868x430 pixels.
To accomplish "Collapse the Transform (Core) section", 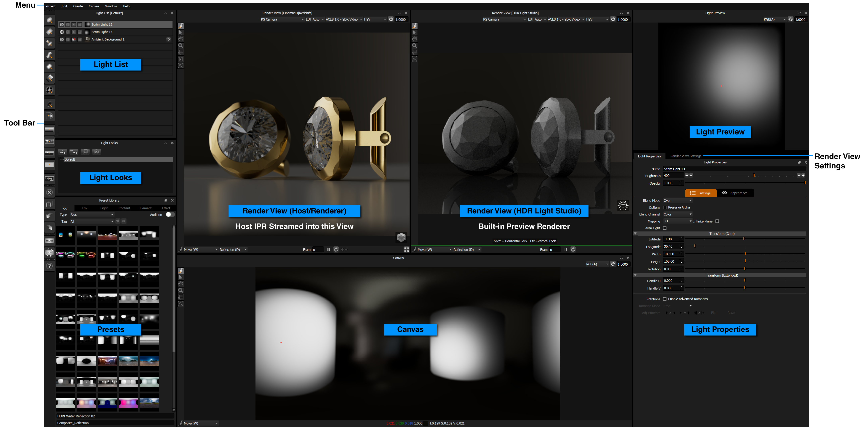I will pos(636,233).
